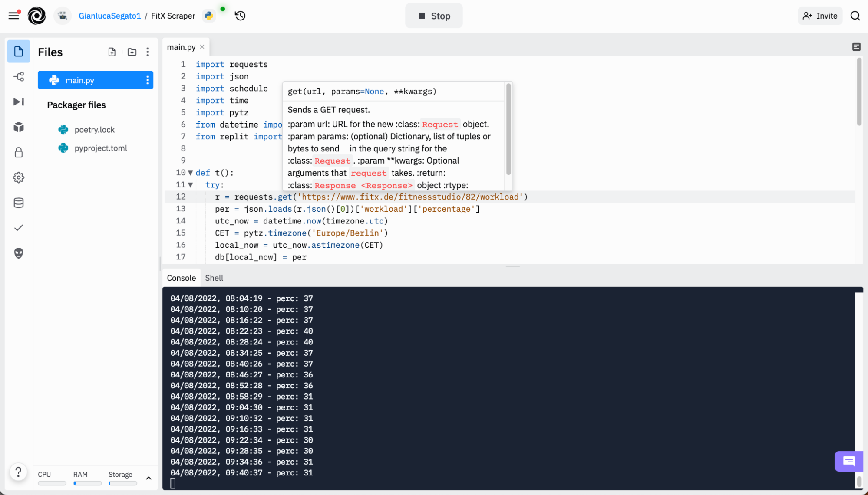Toggle the main.py file tab active
Image resolution: width=868 pixels, height=495 pixels.
(181, 46)
